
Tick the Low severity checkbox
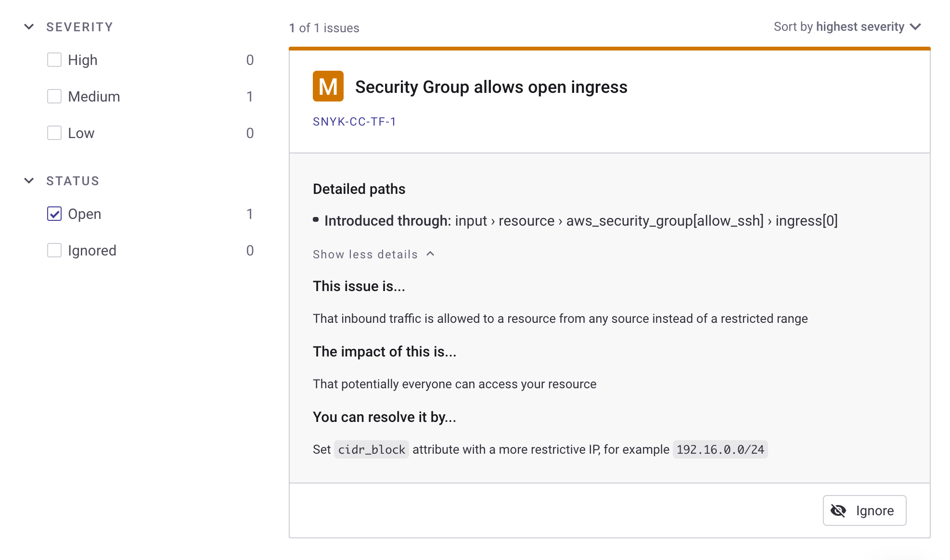pyautogui.click(x=54, y=133)
